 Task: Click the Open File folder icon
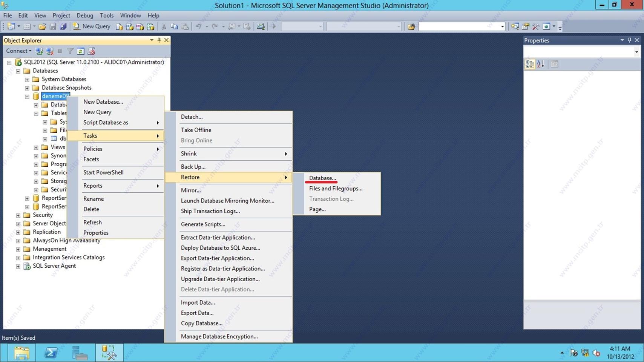tap(42, 26)
